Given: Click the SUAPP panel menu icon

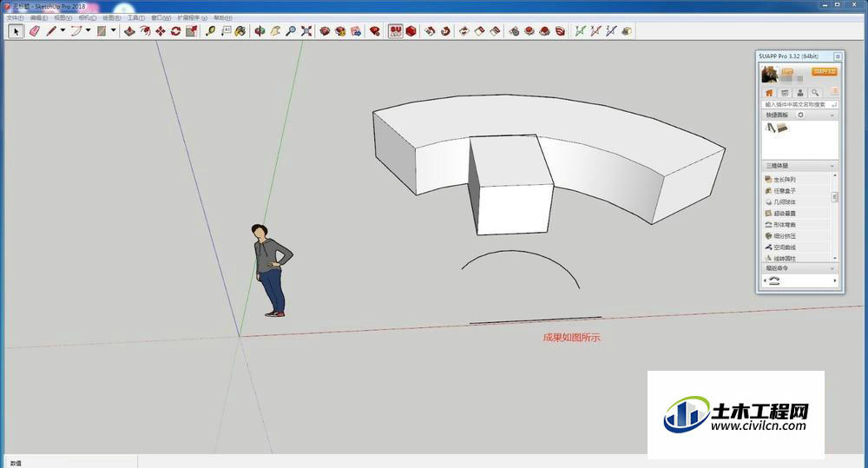Looking at the screenshot, I should 834,91.
